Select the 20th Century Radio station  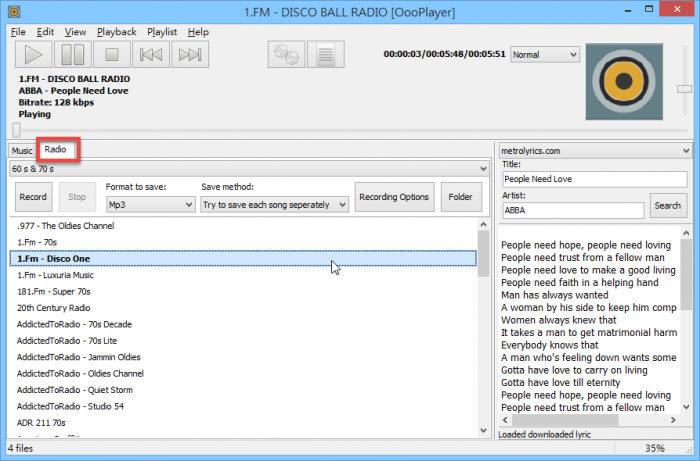pyautogui.click(x=243, y=308)
